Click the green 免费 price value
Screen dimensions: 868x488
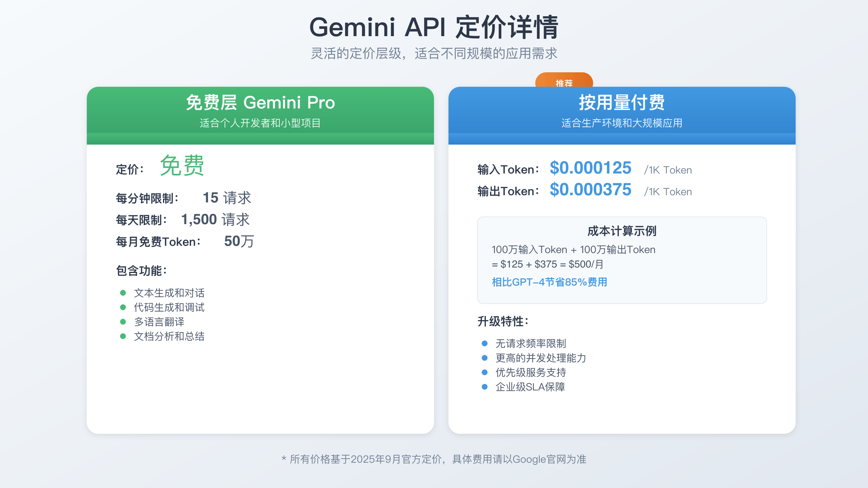(x=182, y=166)
